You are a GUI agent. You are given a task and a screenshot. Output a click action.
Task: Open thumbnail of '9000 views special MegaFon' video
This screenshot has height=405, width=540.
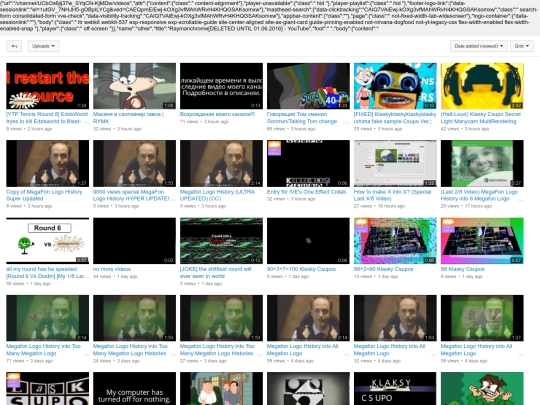[x=134, y=163]
